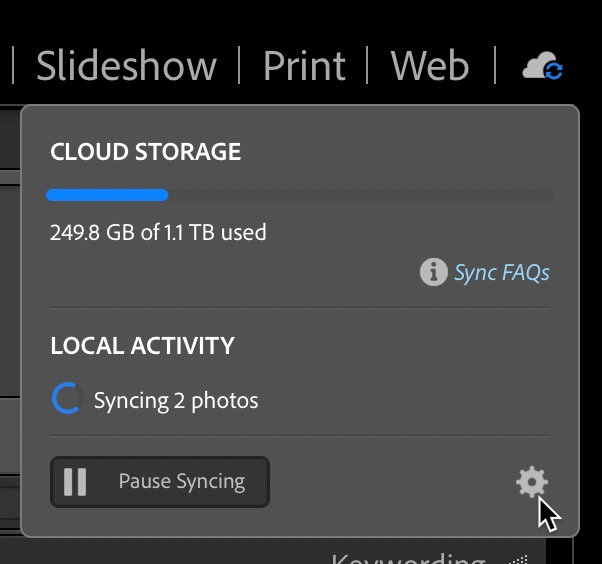The width and height of the screenshot is (602, 564).
Task: Click the divider line above Pause Syncing
Action: click(300, 436)
